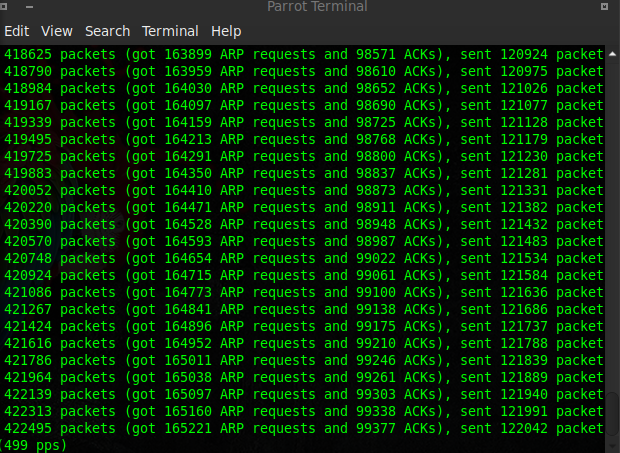
Task: Click the line starting with 419167 packets
Action: [304, 105]
